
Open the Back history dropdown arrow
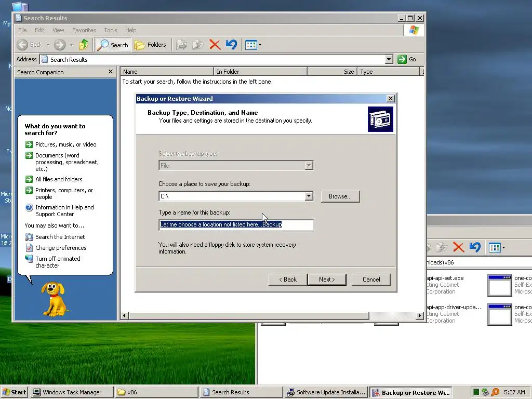tap(48, 45)
